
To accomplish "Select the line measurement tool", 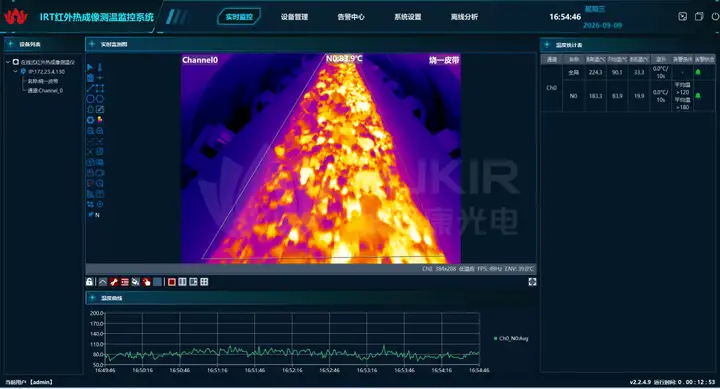I will [90, 88].
